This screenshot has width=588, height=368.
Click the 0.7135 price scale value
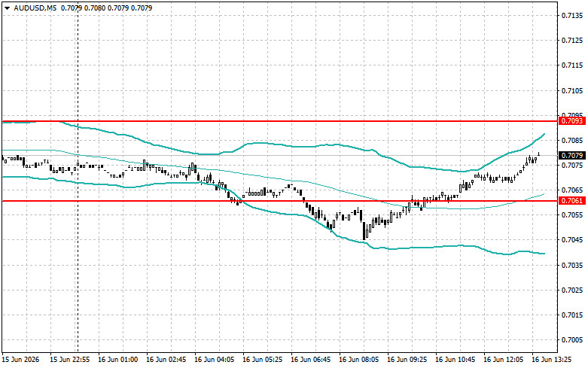click(572, 15)
